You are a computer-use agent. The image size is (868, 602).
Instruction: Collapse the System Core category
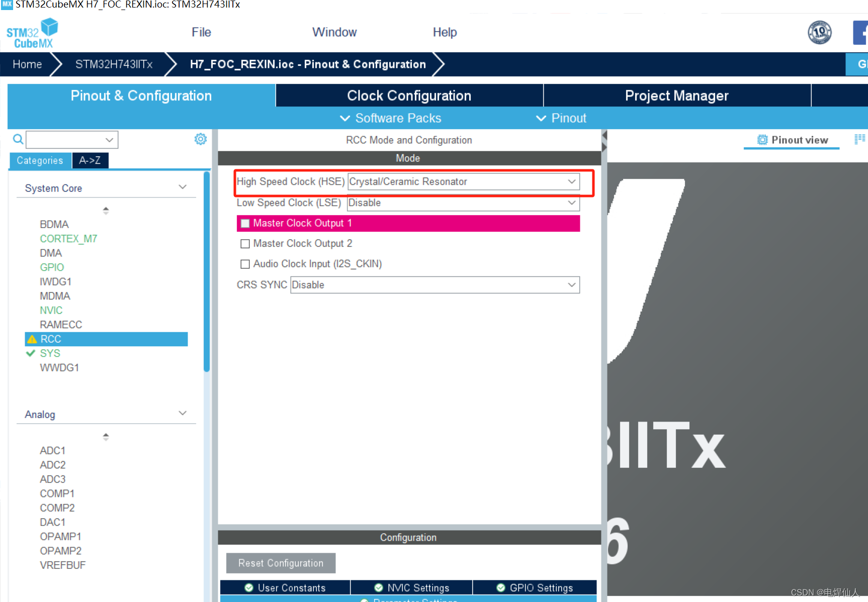[183, 187]
